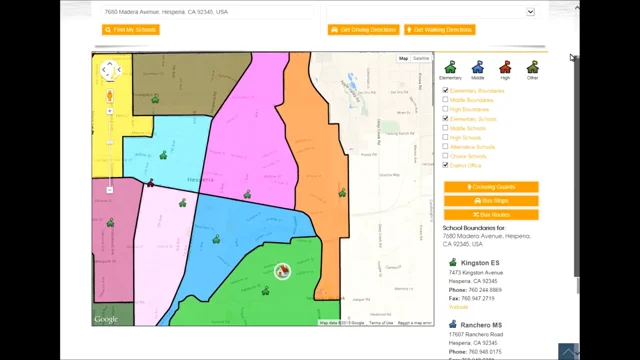This screenshot has width=640, height=360.
Task: Click school marker in orange boundary
Action: point(342,193)
